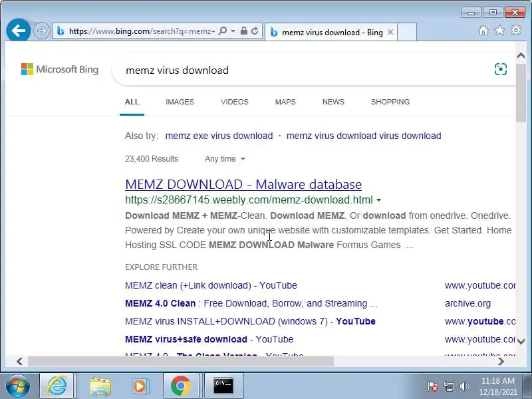532x399 pixels.
Task: Switch to the NEWS tab
Action: 333,102
